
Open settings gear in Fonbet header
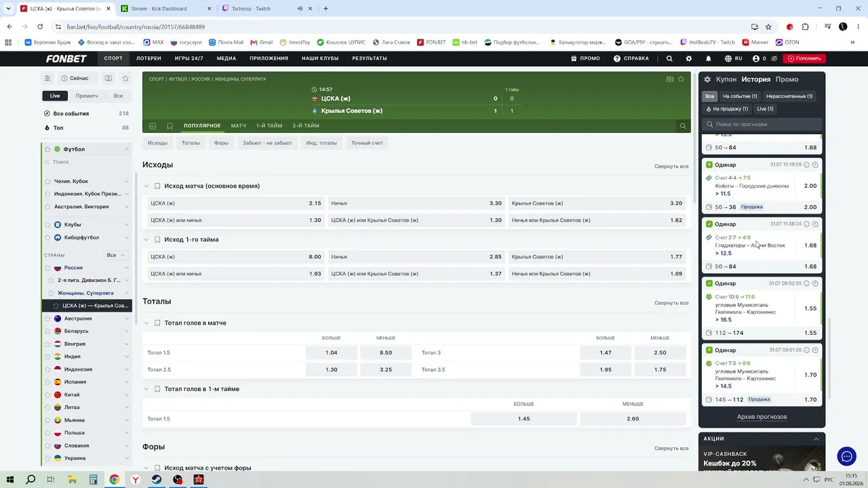(689, 58)
